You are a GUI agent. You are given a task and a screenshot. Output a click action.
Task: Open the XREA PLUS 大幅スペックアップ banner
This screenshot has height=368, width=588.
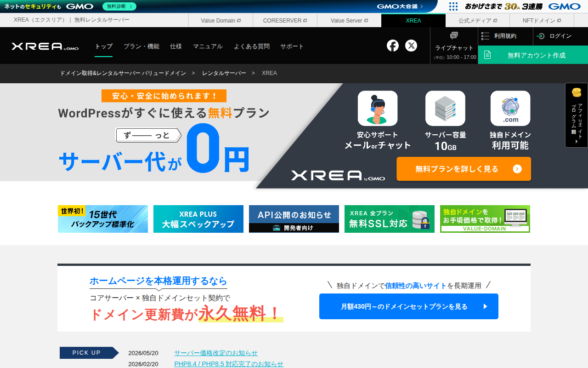198,219
